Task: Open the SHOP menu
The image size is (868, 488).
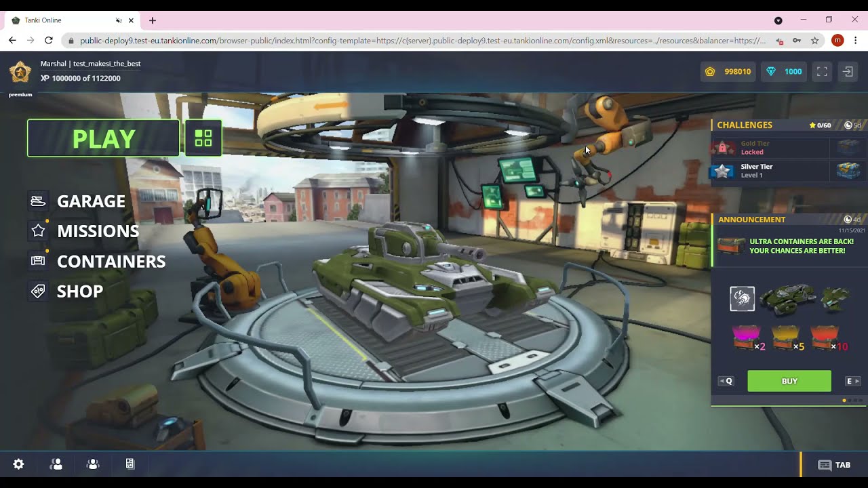Action: pyautogui.click(x=80, y=291)
